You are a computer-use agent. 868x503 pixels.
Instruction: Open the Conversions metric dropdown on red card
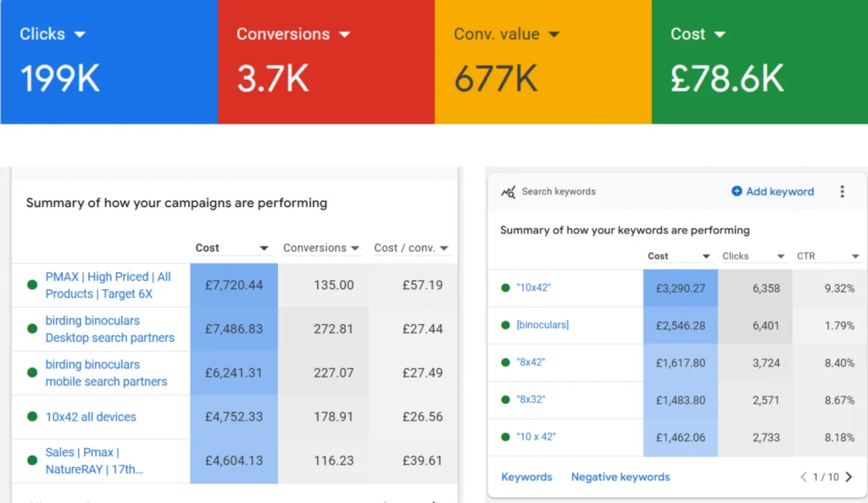click(344, 35)
